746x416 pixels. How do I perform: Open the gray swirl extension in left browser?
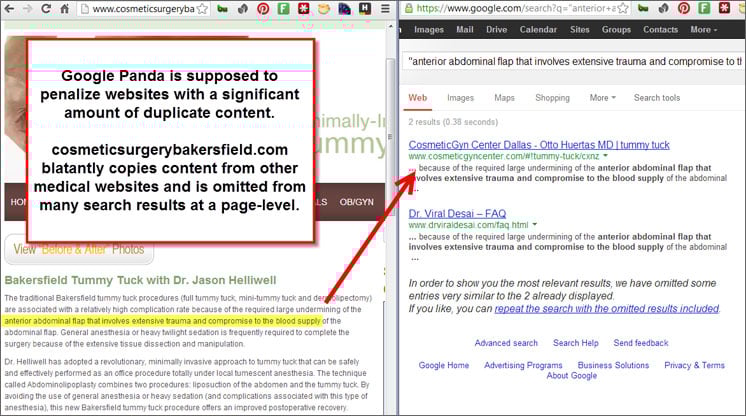(x=243, y=9)
